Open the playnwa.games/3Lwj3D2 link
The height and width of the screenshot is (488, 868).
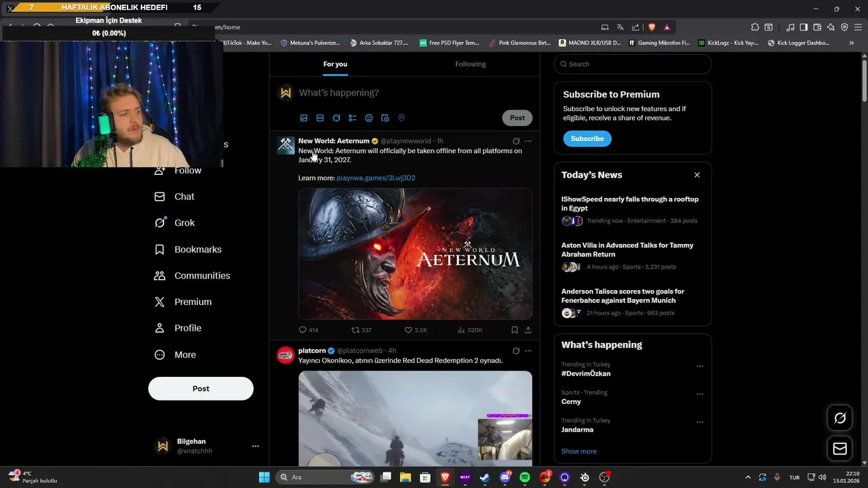click(x=376, y=178)
